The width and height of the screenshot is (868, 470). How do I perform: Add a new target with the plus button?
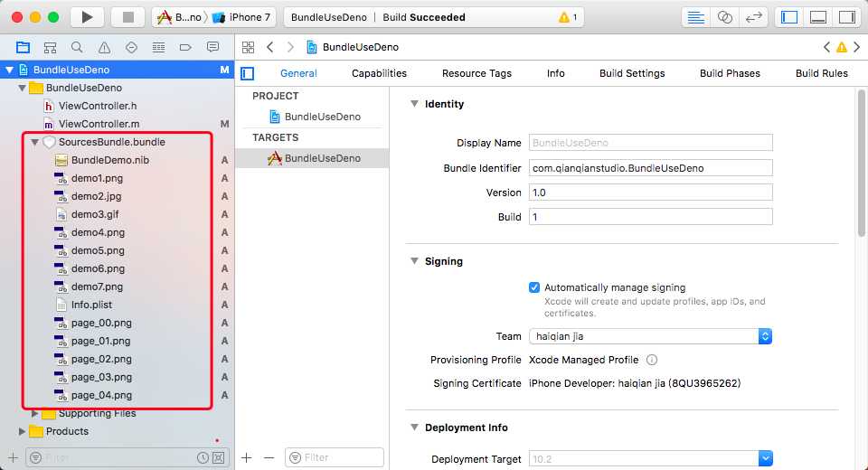246,458
